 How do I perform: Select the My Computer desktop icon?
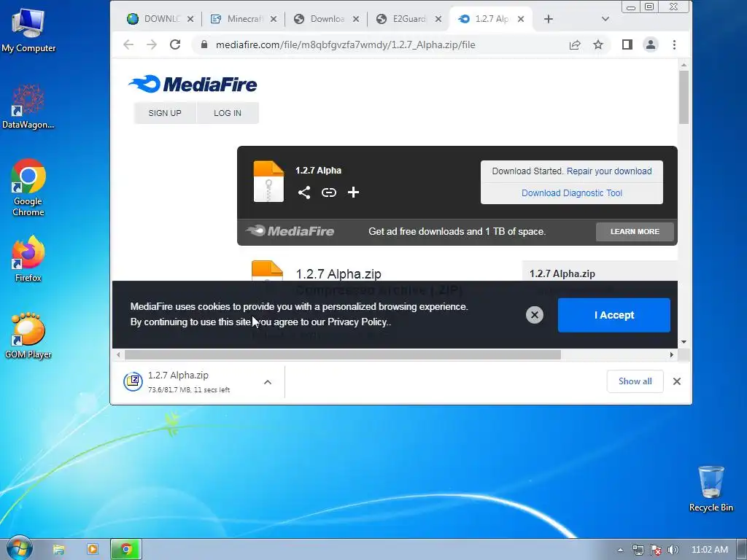(28, 29)
